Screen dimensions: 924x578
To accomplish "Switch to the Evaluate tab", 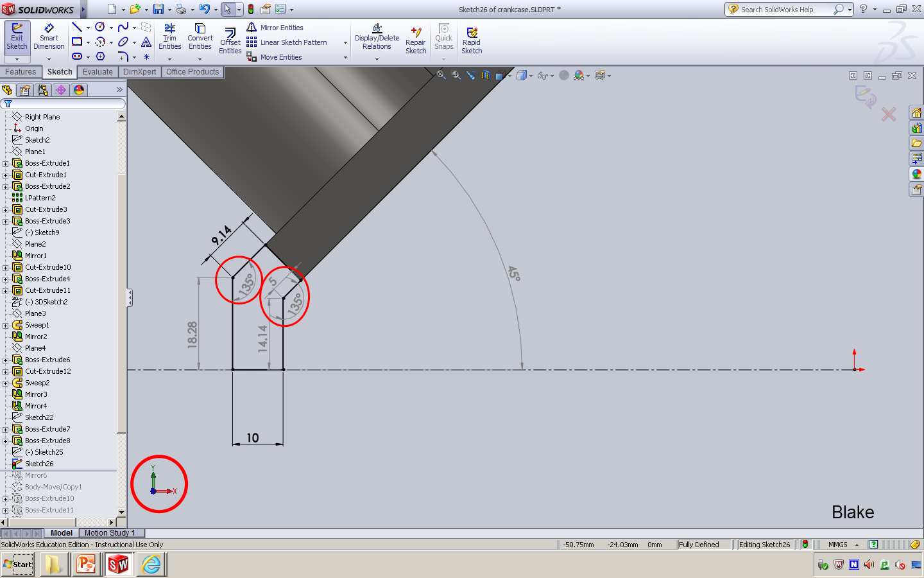I will [98, 72].
